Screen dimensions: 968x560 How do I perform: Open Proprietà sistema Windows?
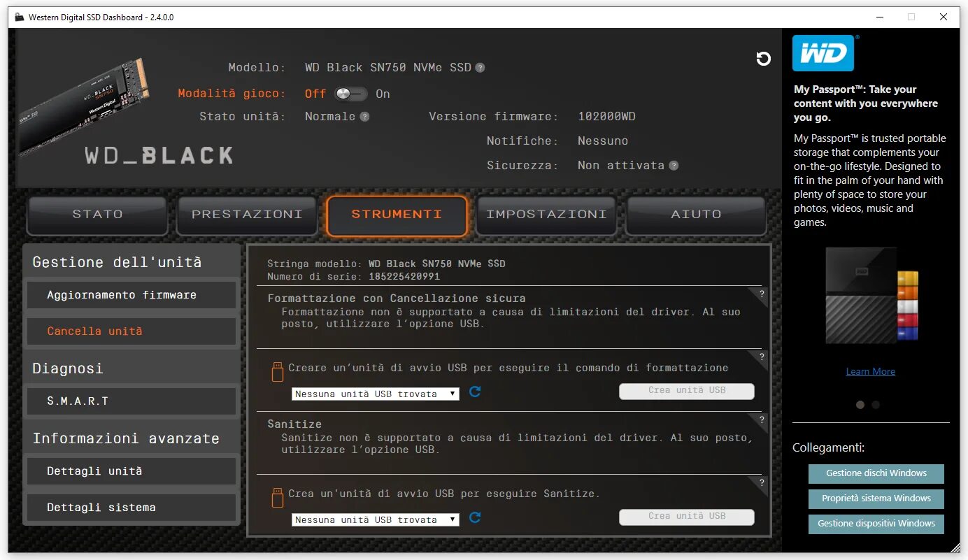click(x=876, y=498)
